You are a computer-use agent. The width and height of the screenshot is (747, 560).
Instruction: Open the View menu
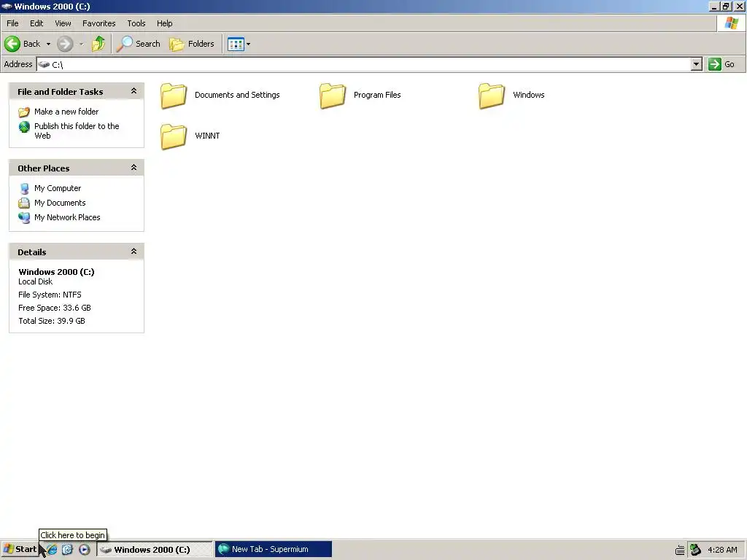(x=63, y=23)
